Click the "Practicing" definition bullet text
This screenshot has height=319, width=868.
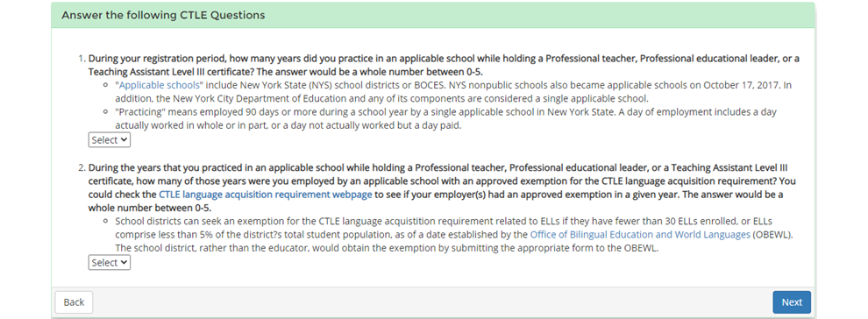(x=446, y=118)
